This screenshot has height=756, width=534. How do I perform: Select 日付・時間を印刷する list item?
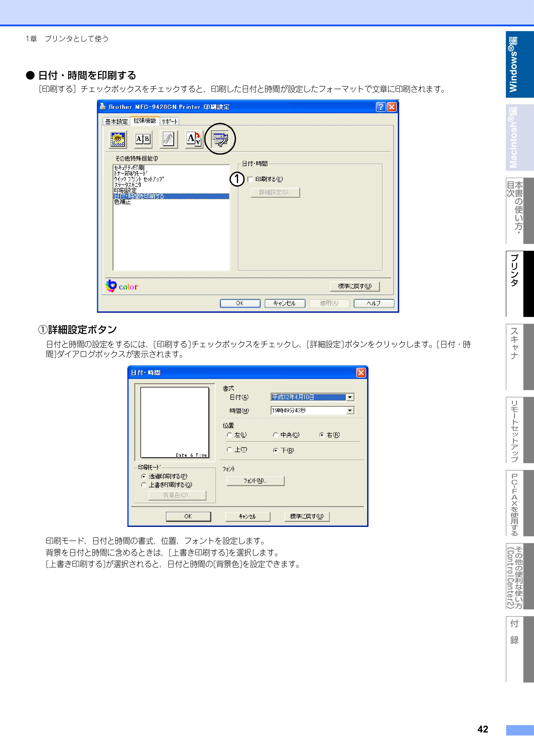point(171,196)
